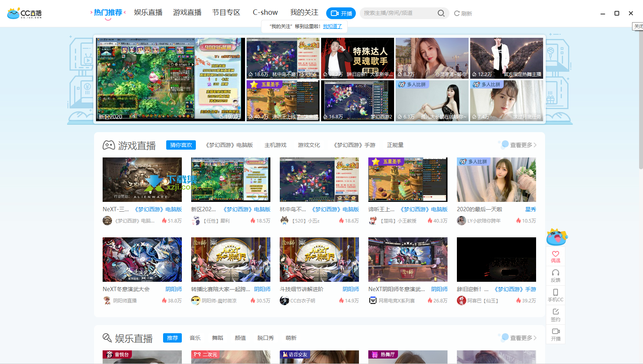Select 舞蹈 filter in 娱乐直播
643x364 pixels.
click(218, 338)
